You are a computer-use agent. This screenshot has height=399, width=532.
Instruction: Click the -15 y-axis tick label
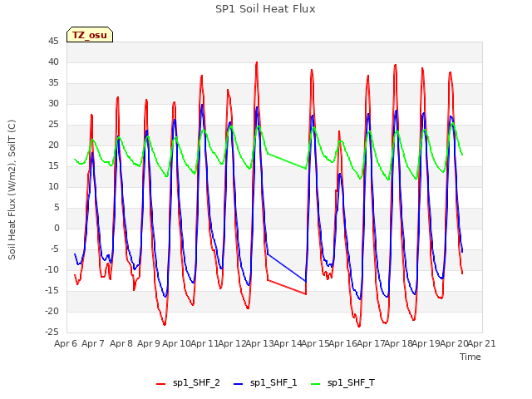52,290
